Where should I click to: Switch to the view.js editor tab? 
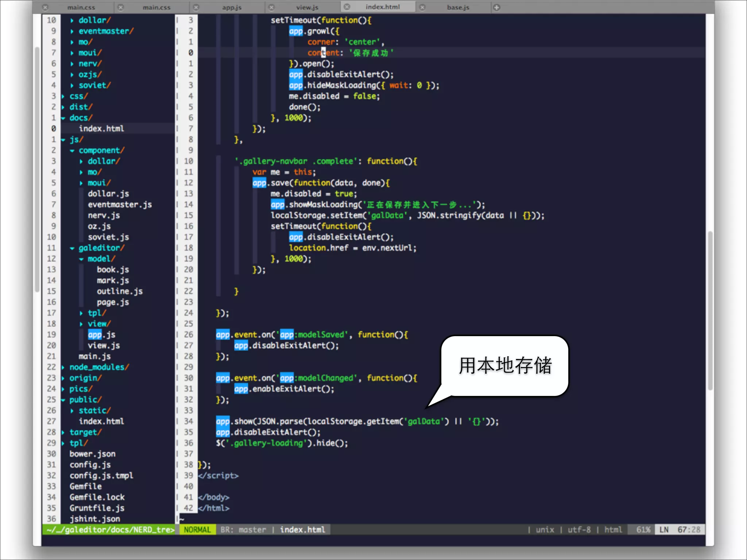[307, 7]
